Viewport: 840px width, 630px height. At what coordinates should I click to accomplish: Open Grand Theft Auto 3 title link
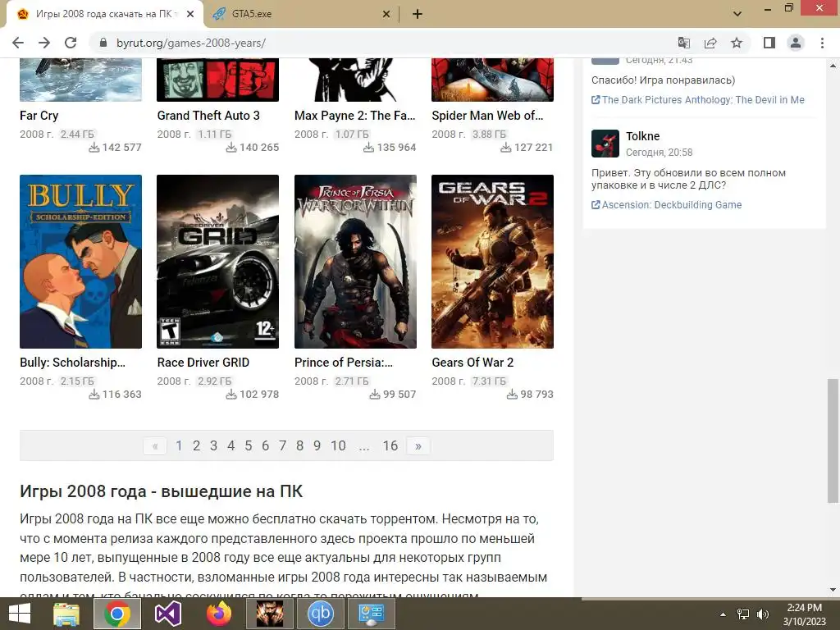click(x=208, y=116)
